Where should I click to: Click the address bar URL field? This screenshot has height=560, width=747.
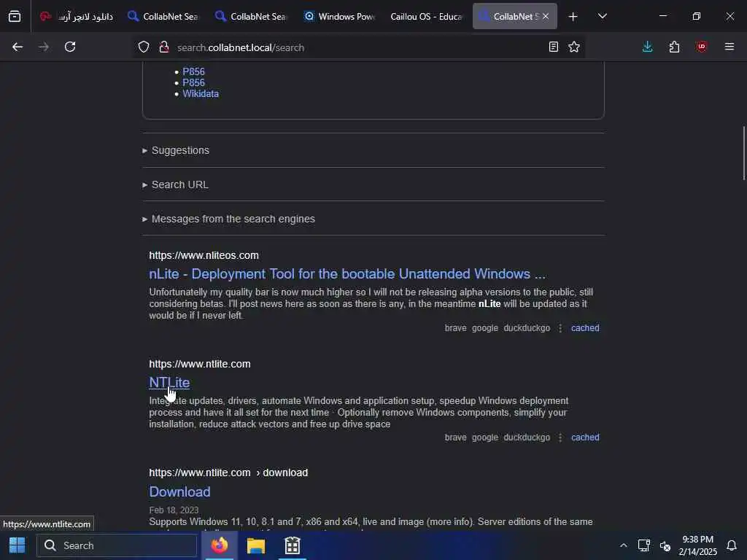click(360, 47)
